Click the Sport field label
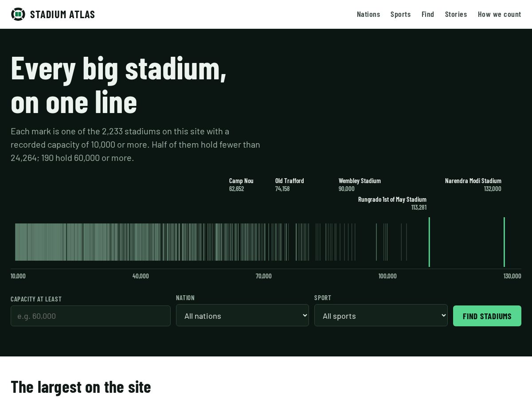532x399 pixels. pyautogui.click(x=323, y=297)
